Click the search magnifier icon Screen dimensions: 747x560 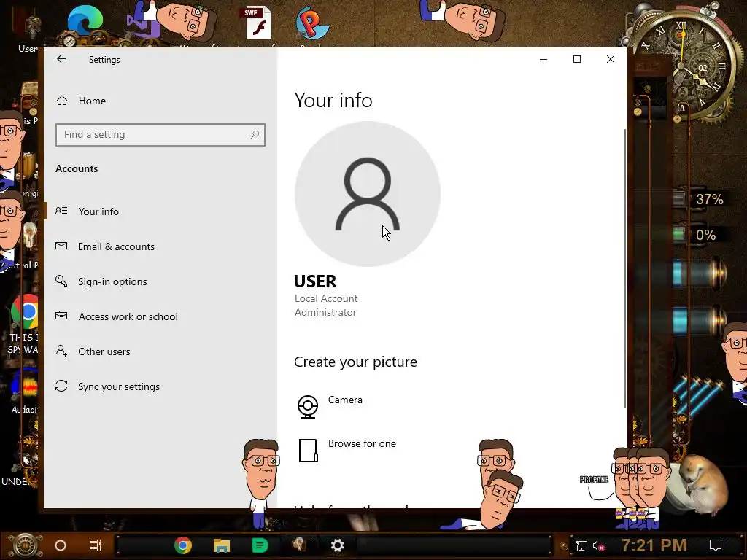[255, 135]
